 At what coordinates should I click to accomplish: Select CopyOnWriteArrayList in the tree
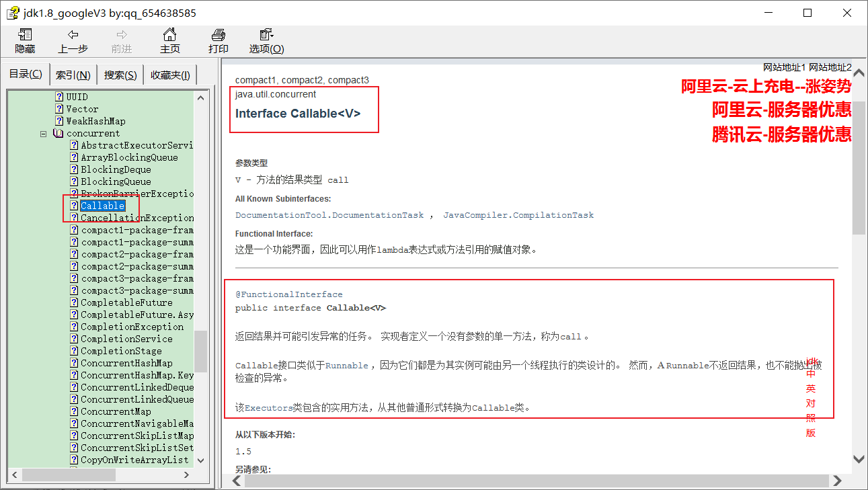tap(134, 460)
